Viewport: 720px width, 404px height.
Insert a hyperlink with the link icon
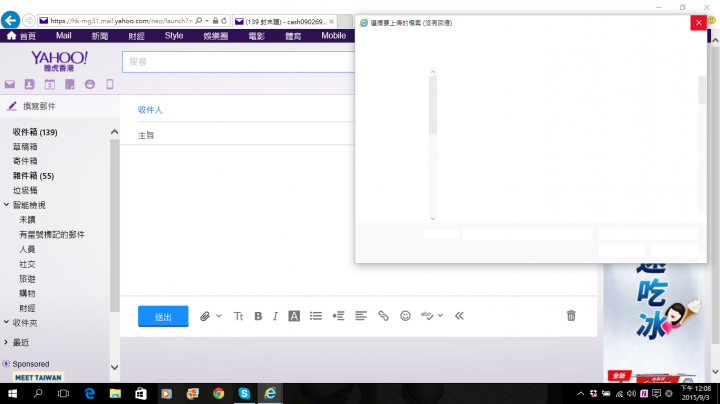click(x=383, y=316)
